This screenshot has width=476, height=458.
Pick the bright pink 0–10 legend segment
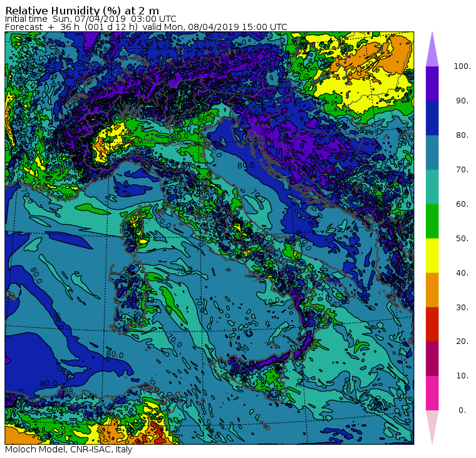pyautogui.click(x=432, y=393)
